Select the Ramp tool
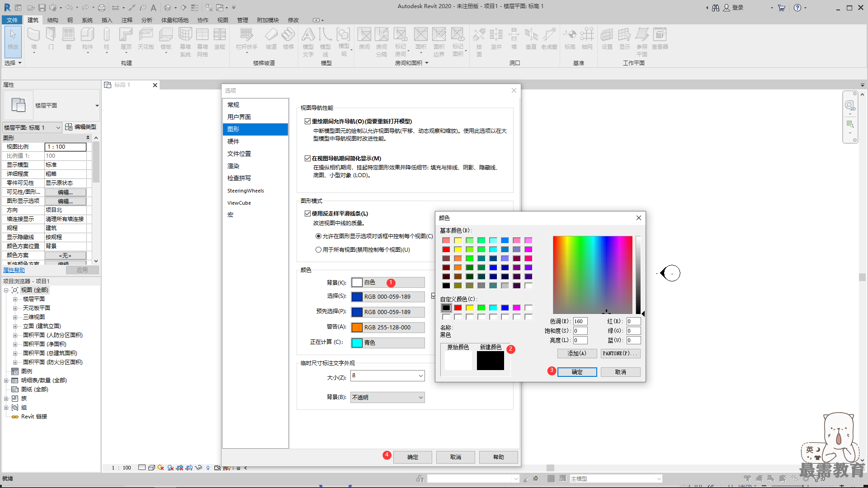The width and height of the screenshot is (868, 488). pos(271,39)
